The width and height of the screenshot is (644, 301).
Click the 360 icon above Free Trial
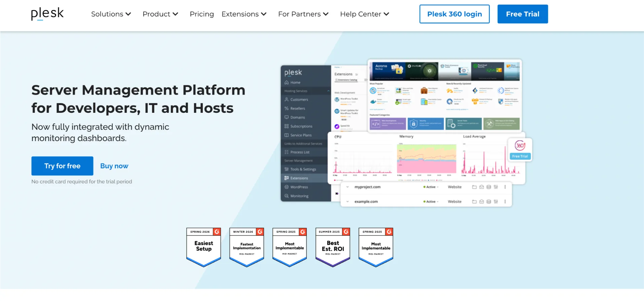click(x=520, y=145)
